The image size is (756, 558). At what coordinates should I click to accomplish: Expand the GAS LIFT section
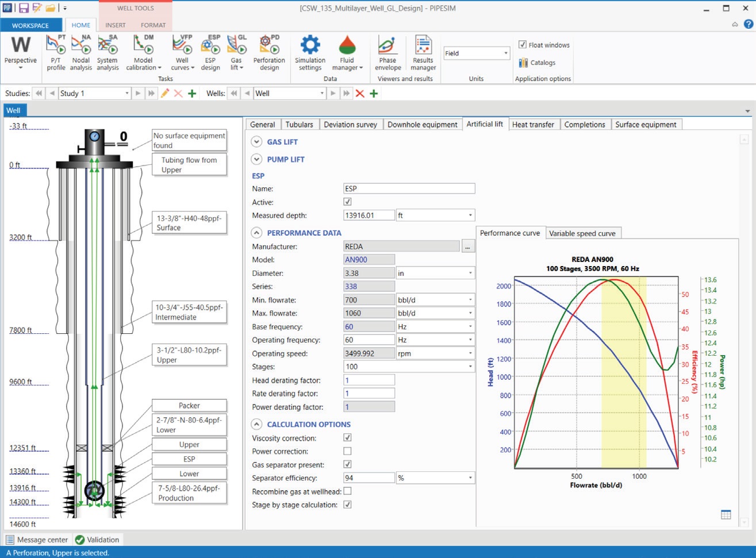pos(256,141)
